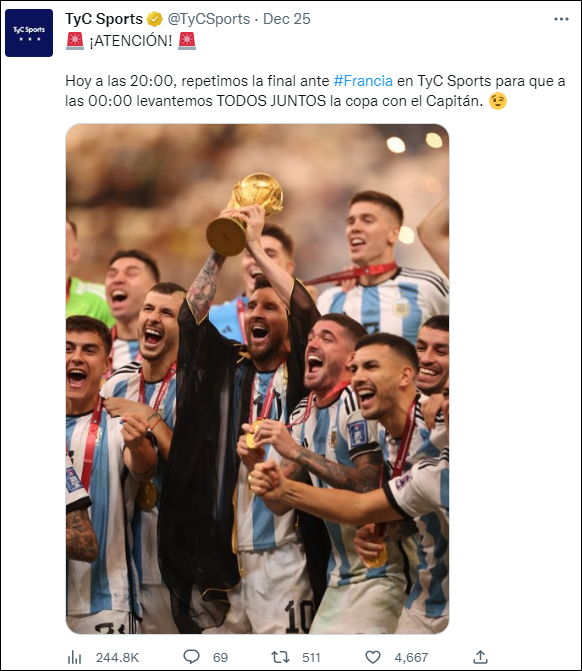Open tweet via the 'Hoy a las 20:00' text
The image size is (582, 671).
[x=119, y=81]
